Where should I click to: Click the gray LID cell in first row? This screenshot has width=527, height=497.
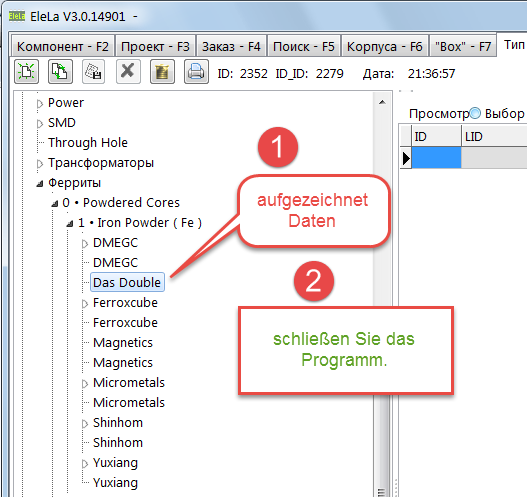pyautogui.click(x=494, y=158)
